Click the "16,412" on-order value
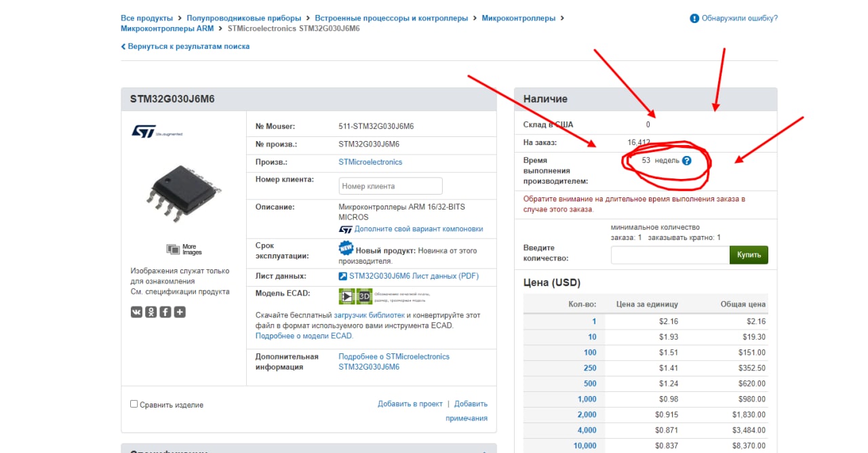The image size is (868, 453). click(x=639, y=142)
